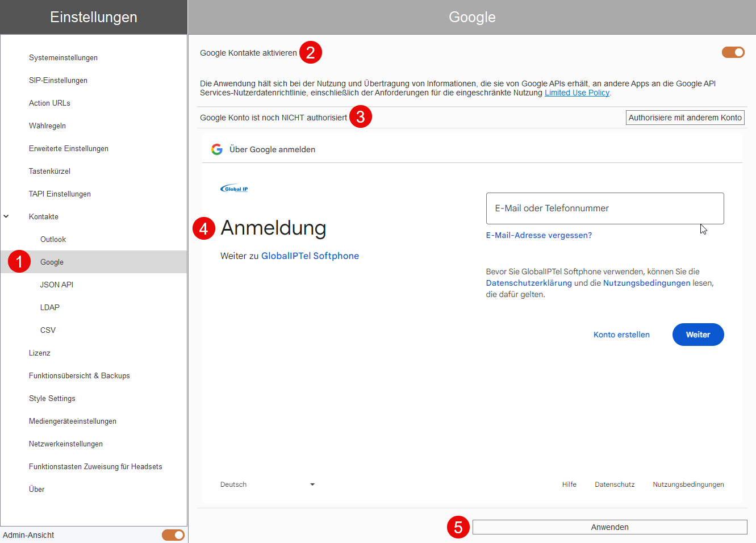Screen dimensions: 756x543
Task: Select Netzwerkeinstellungen in the sidebar
Action: (x=65, y=444)
